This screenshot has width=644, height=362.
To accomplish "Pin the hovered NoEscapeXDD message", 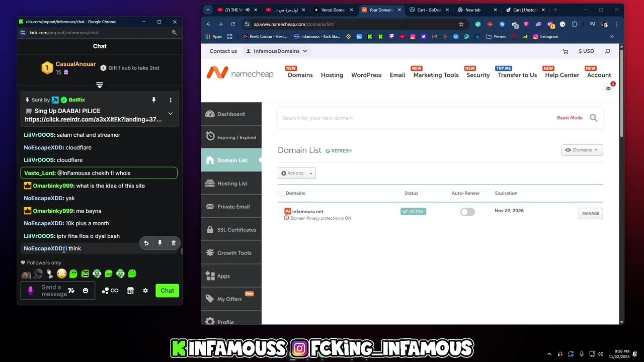I will pyautogui.click(x=160, y=243).
